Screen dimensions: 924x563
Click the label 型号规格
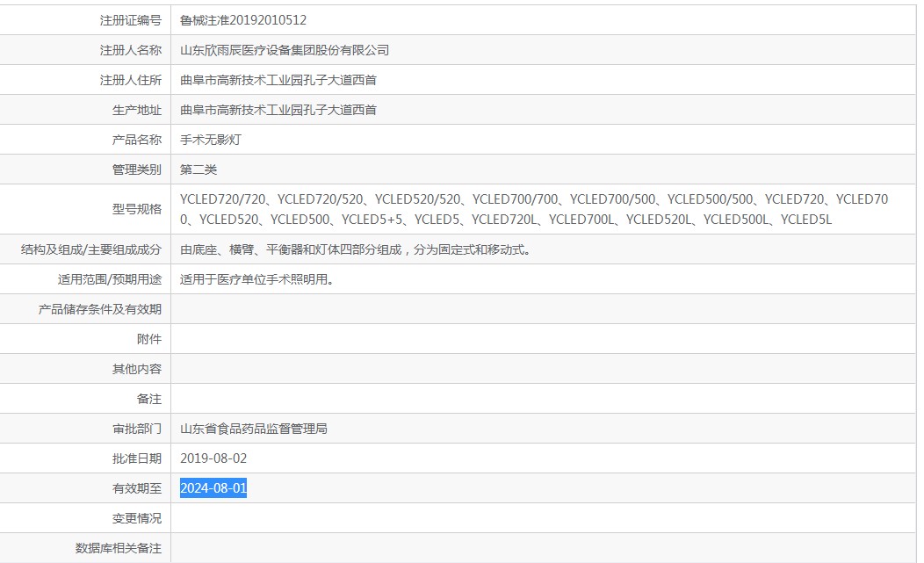(x=137, y=209)
